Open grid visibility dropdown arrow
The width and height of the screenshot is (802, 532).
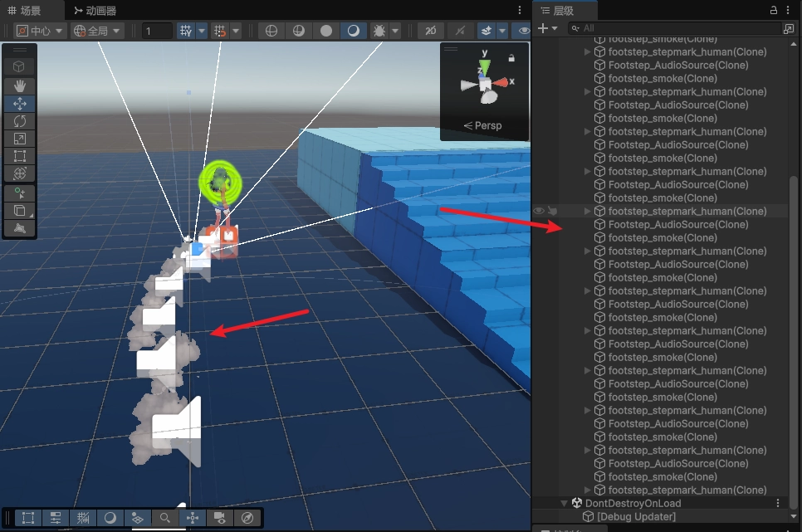tap(202, 31)
